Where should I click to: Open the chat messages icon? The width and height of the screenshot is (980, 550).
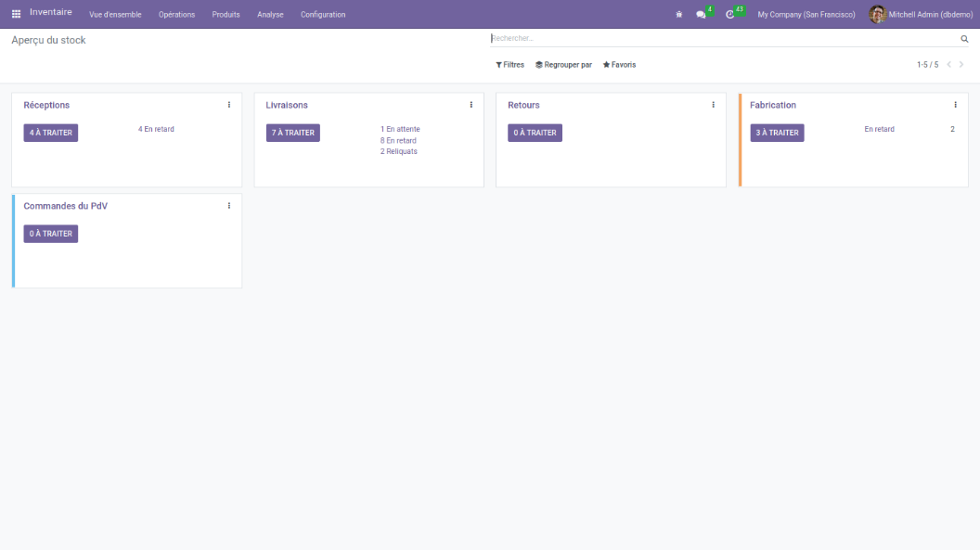[x=702, y=15]
